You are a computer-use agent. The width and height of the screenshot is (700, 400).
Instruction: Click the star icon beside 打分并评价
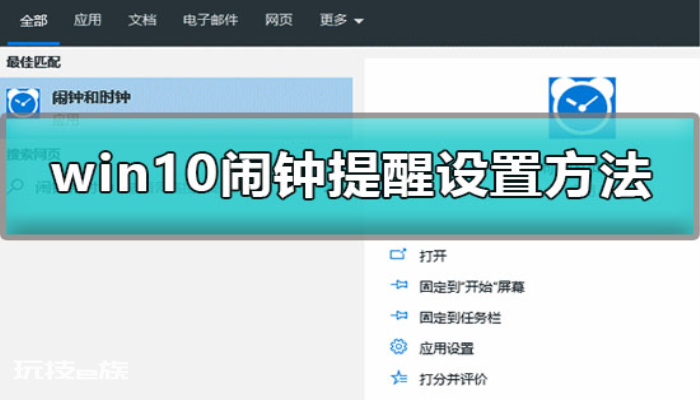pos(399,378)
